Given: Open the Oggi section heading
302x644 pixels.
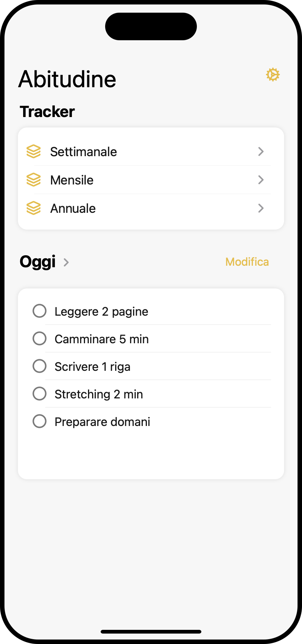Looking at the screenshot, I should (x=38, y=262).
